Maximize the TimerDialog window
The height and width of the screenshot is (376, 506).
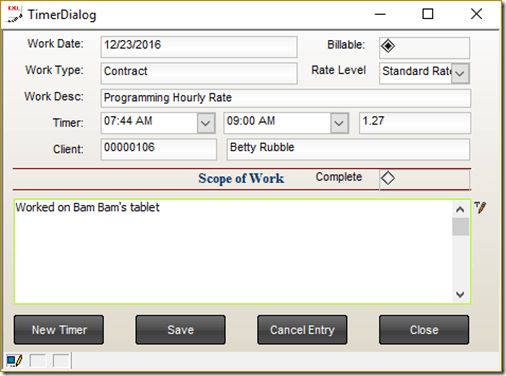point(428,14)
